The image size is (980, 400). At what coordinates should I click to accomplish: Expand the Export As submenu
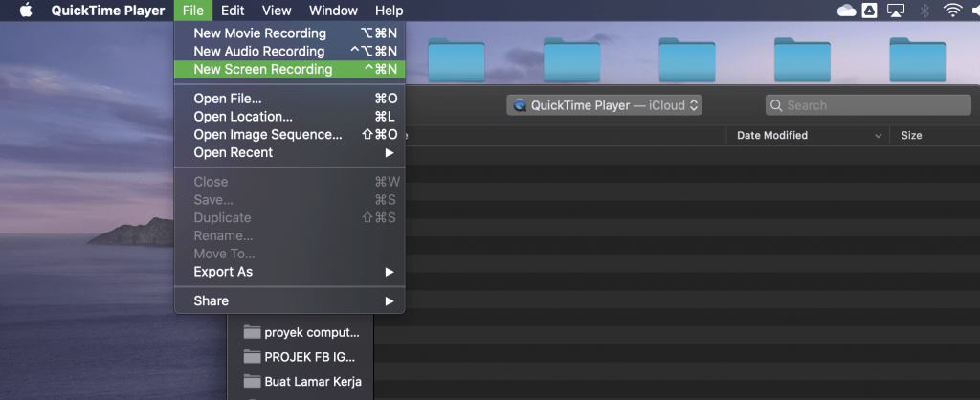(x=289, y=272)
